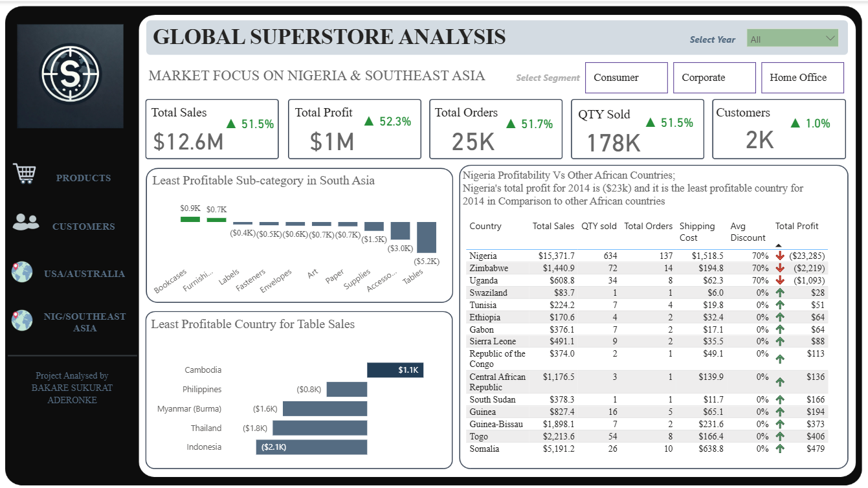868x488 pixels.
Task: Click the red down arrow in Zimbabwe row
Action: (780, 268)
